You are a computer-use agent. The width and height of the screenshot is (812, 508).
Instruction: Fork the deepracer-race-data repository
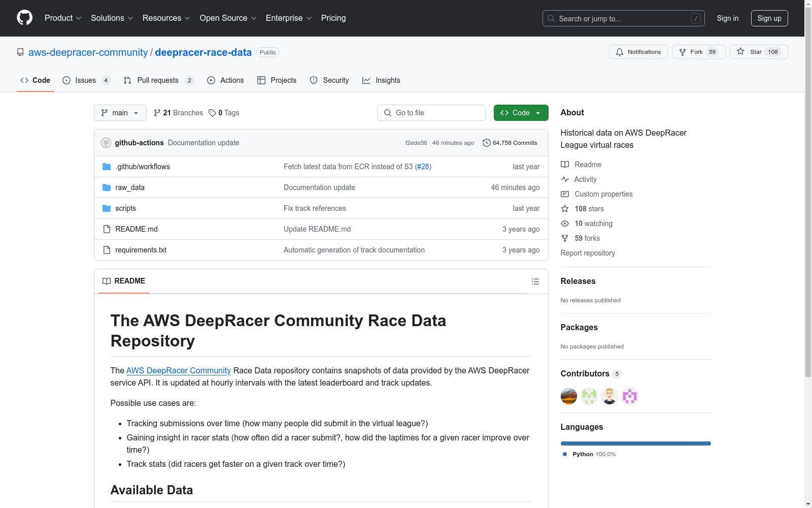pyautogui.click(x=699, y=52)
